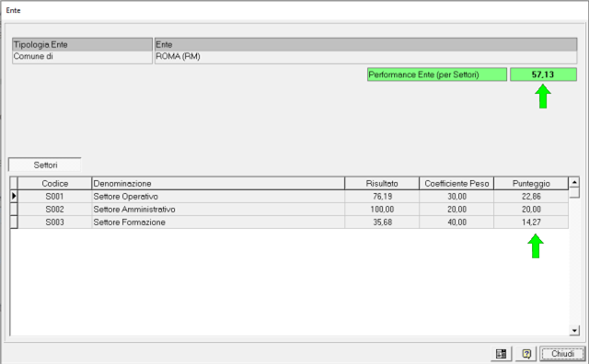Click the 30,00 coefficient value
This screenshot has height=364, width=589.
point(456,197)
